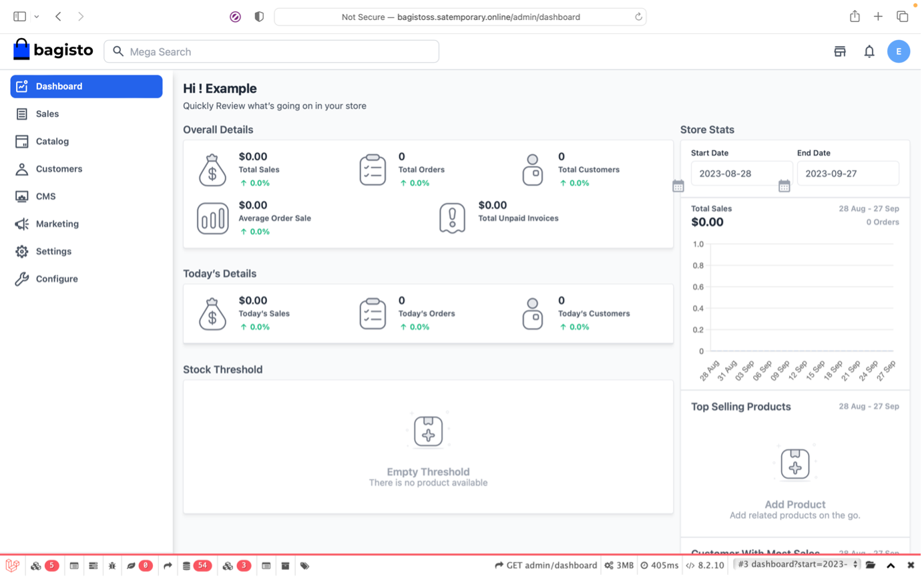Click the 'Today's Details' heading

220,273
